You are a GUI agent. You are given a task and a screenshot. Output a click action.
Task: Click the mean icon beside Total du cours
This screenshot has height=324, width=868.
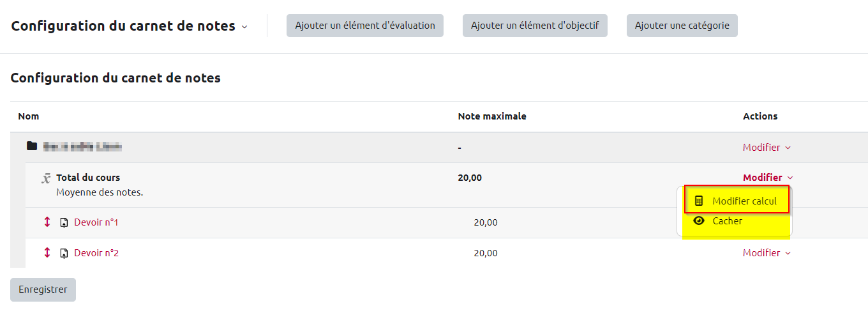coord(46,178)
